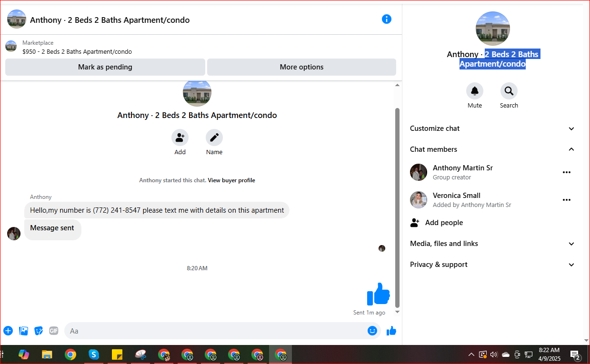Viewport: 590px width, 364px height.
Task: Open conversation information icon in chat header
Action: (x=387, y=19)
